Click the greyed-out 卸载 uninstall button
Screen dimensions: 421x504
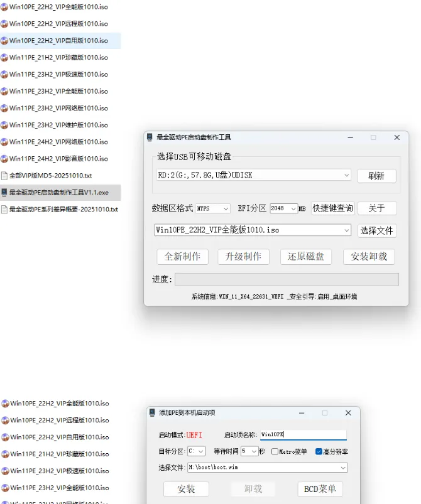[253, 489]
